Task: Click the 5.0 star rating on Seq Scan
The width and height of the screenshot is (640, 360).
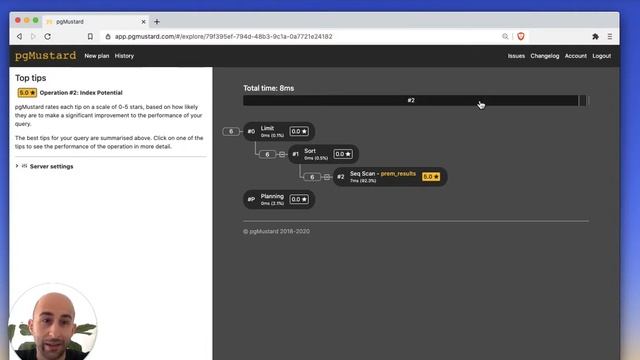Action: [431, 177]
